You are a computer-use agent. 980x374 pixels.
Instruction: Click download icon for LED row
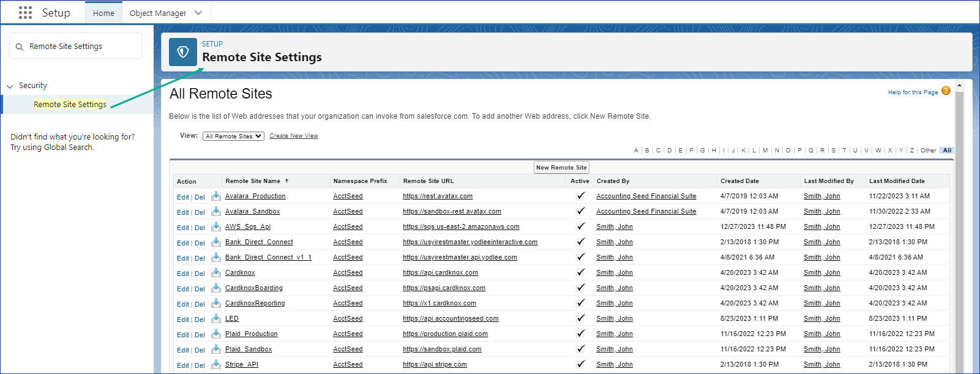click(x=216, y=319)
